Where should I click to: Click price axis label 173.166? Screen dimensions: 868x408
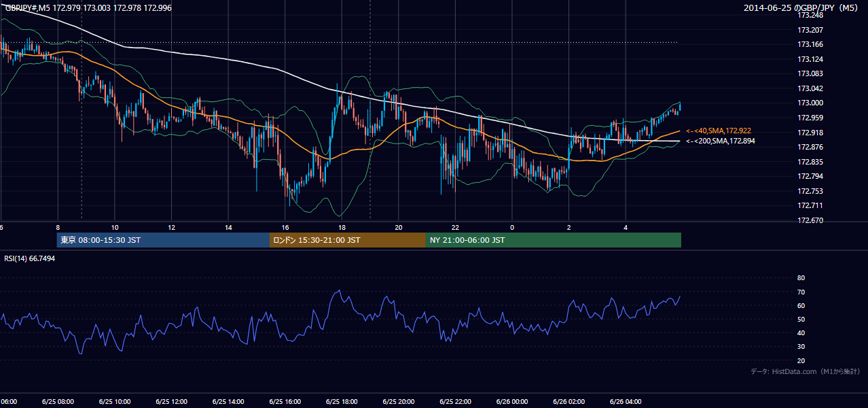[810, 44]
